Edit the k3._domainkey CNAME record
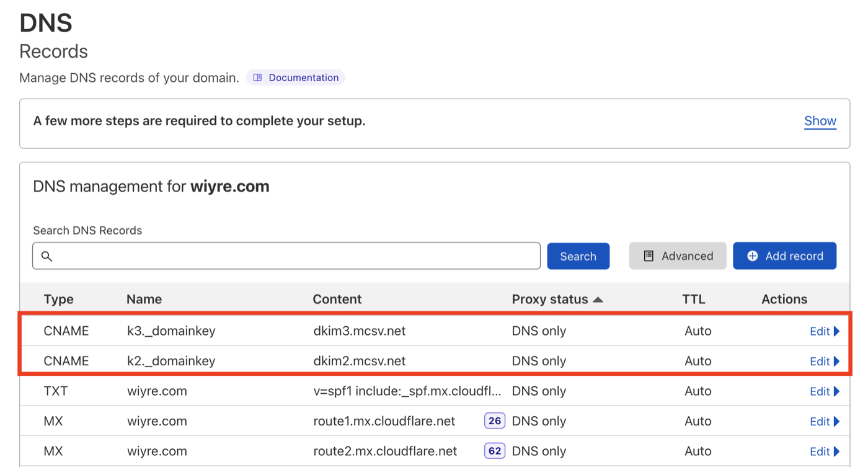The height and width of the screenshot is (467, 868). (825, 331)
